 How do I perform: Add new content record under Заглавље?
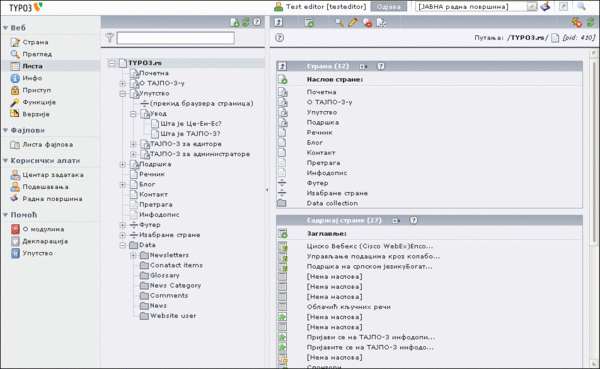[283, 234]
